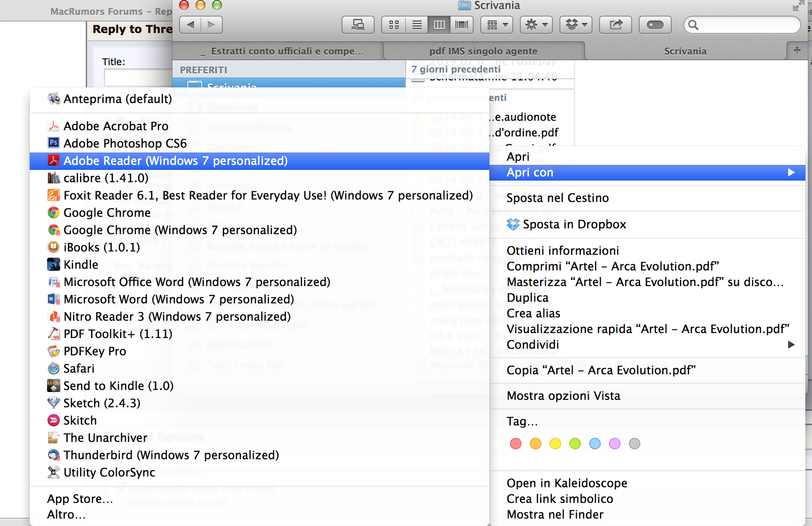Open with Foxit Reader 6.1

click(260, 195)
